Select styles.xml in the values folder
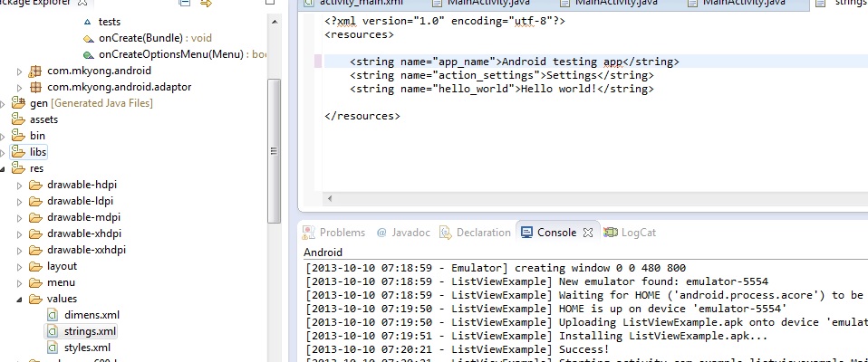The width and height of the screenshot is (868, 362). point(87,348)
